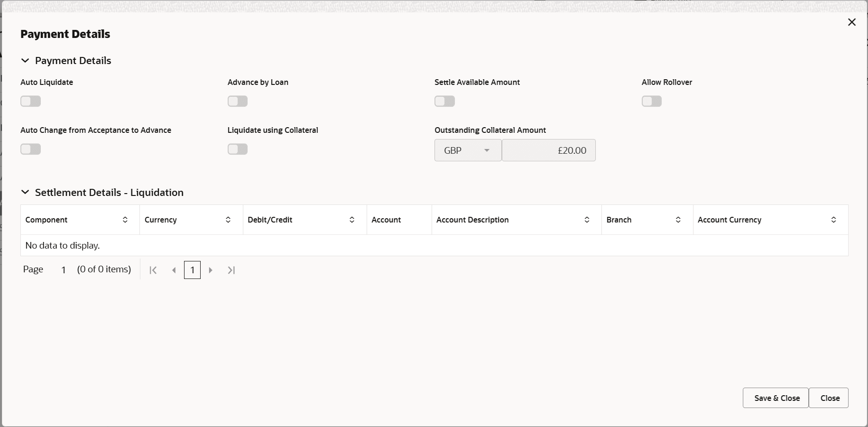Enable Settle Available Amount

[x=444, y=101]
